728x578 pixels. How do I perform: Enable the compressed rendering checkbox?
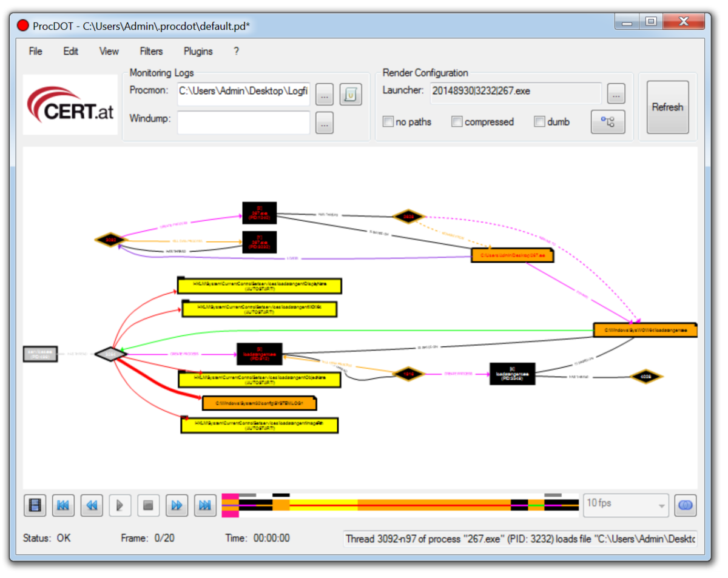tap(457, 121)
